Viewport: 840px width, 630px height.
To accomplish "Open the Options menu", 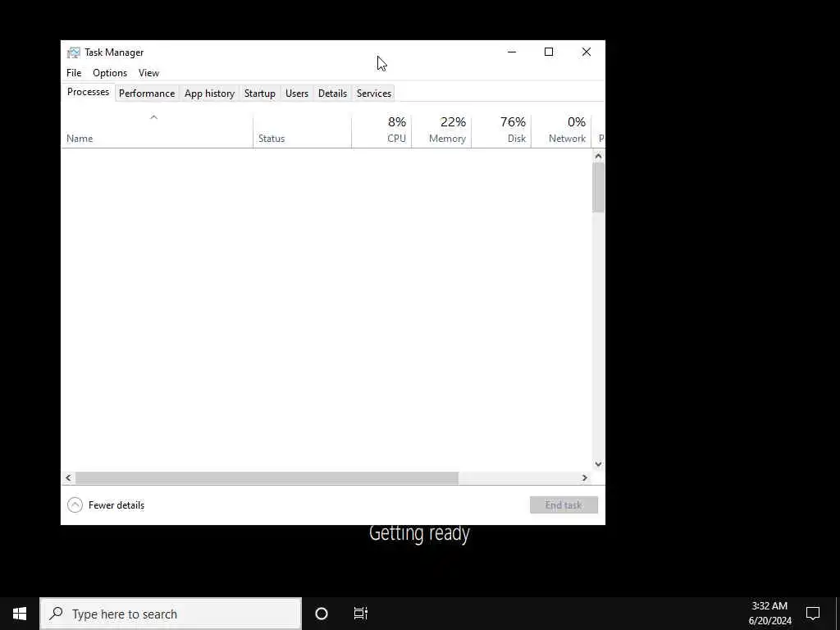I will pyautogui.click(x=110, y=73).
